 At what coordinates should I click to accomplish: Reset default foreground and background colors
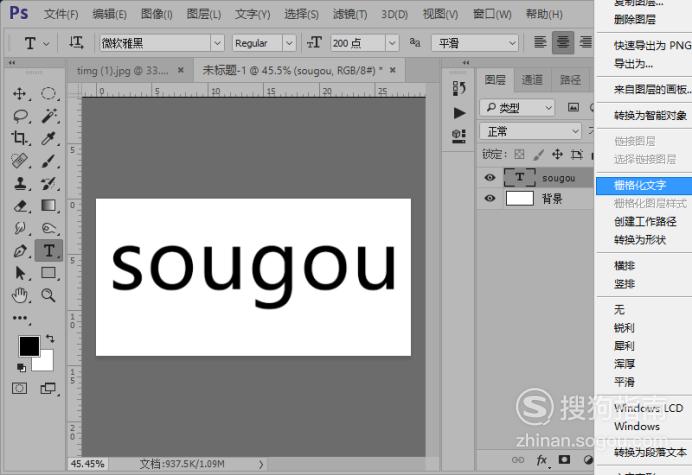tap(21, 367)
